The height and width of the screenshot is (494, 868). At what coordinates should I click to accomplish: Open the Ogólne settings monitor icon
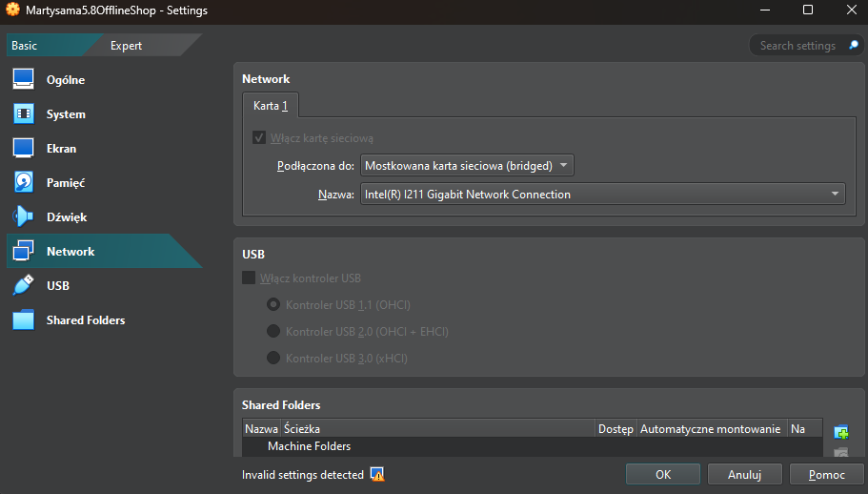tap(24, 80)
